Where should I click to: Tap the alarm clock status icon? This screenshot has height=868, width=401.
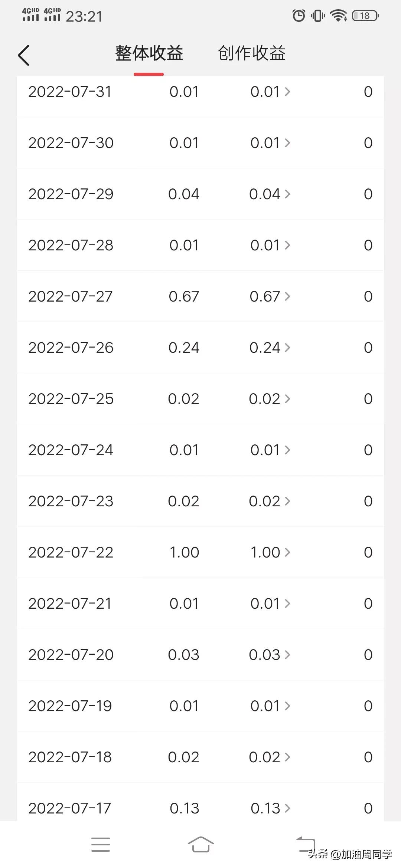pos(299,16)
